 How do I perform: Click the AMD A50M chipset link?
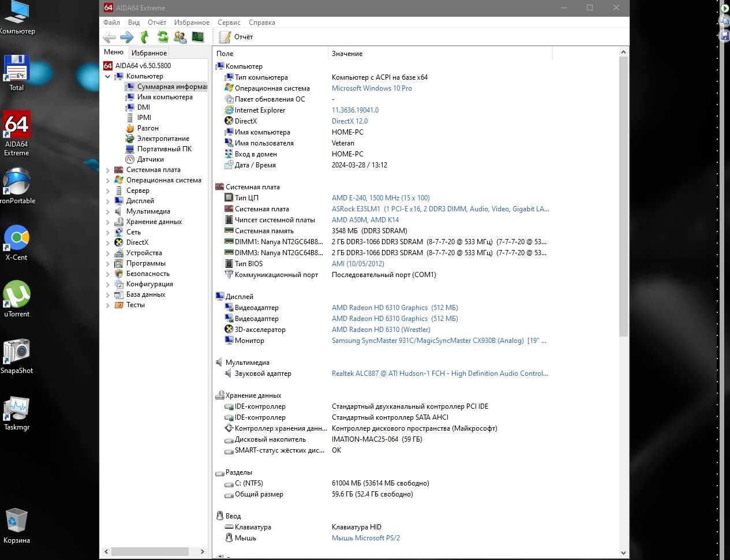click(x=365, y=220)
